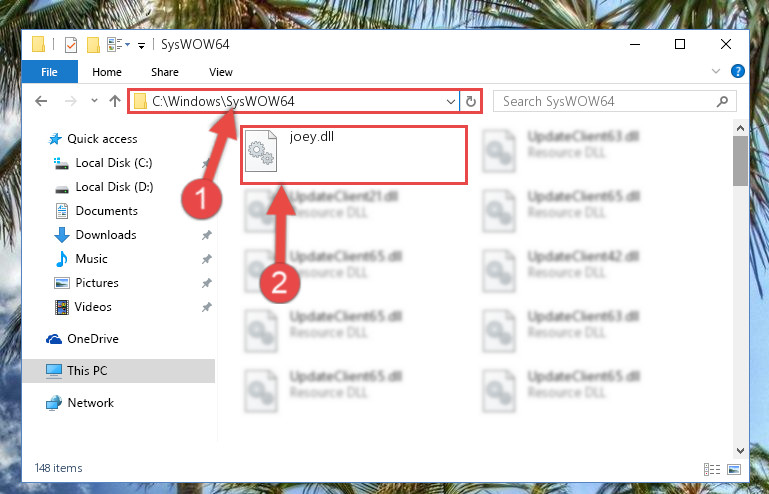Open Local Disk (D:) in sidebar

point(104,187)
